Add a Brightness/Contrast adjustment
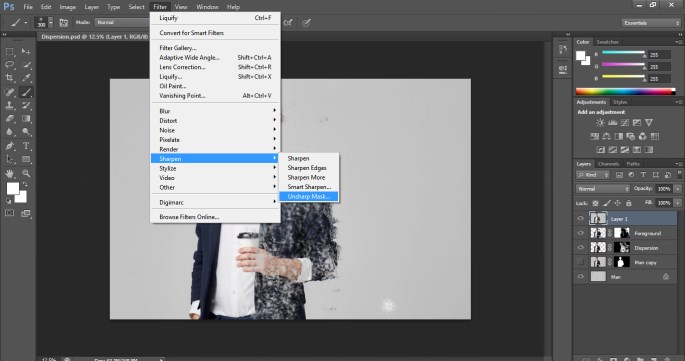Screen dimensions: 685x361 (601, 123)
